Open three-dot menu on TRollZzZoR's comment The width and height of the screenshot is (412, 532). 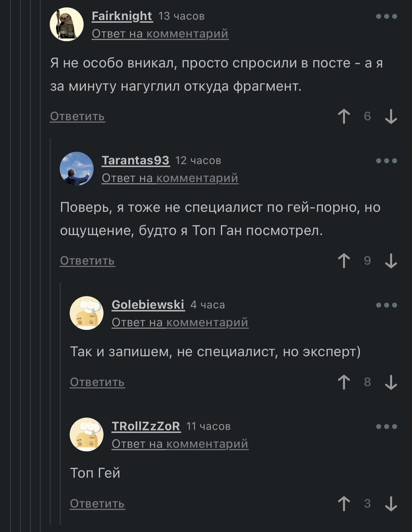(x=386, y=426)
